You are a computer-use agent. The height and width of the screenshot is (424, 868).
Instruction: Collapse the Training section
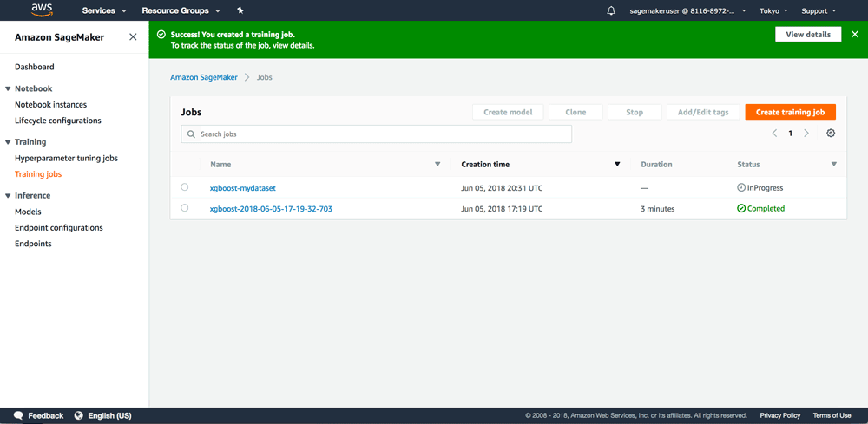(8, 142)
